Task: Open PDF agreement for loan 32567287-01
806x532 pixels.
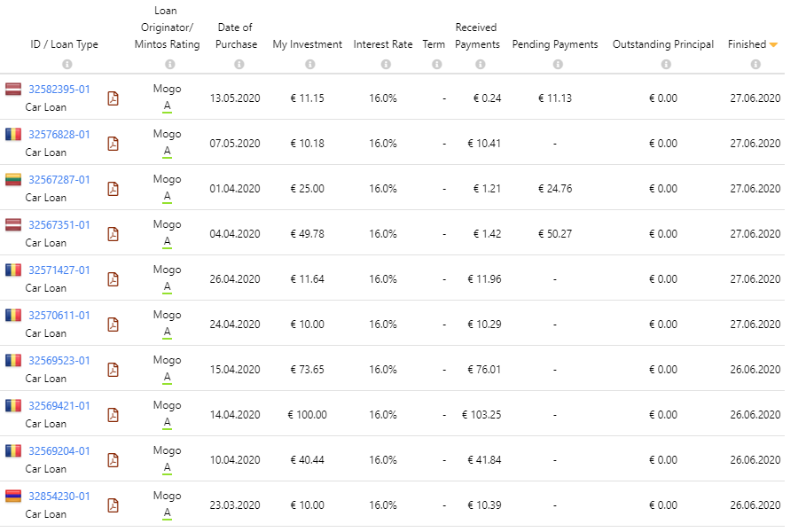Action: (x=113, y=189)
